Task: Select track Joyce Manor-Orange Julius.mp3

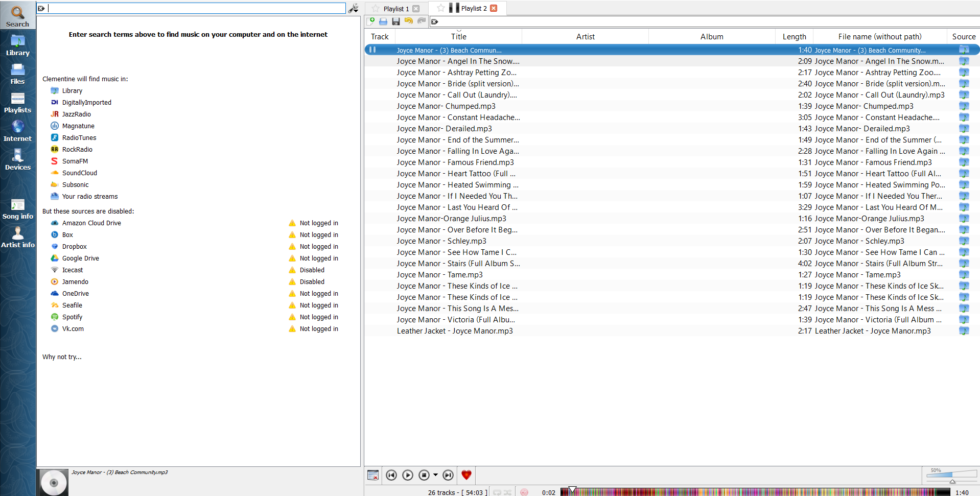Action: click(x=671, y=219)
